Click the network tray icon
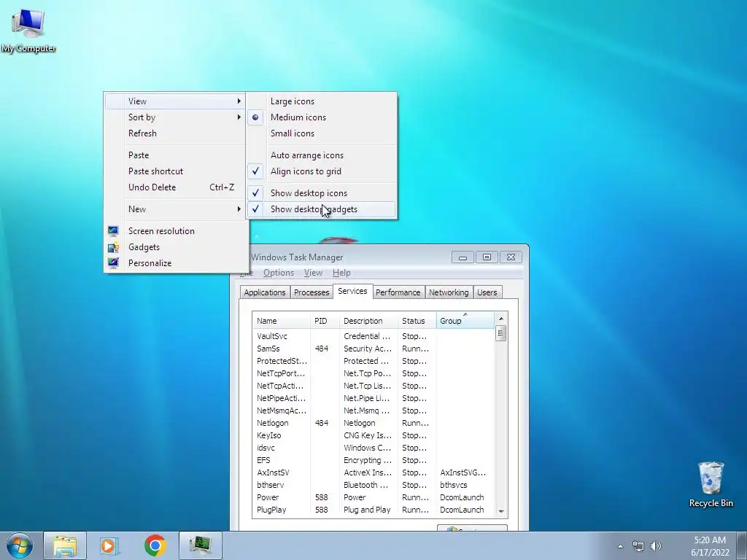Screen dimensions: 747x560 point(638,546)
